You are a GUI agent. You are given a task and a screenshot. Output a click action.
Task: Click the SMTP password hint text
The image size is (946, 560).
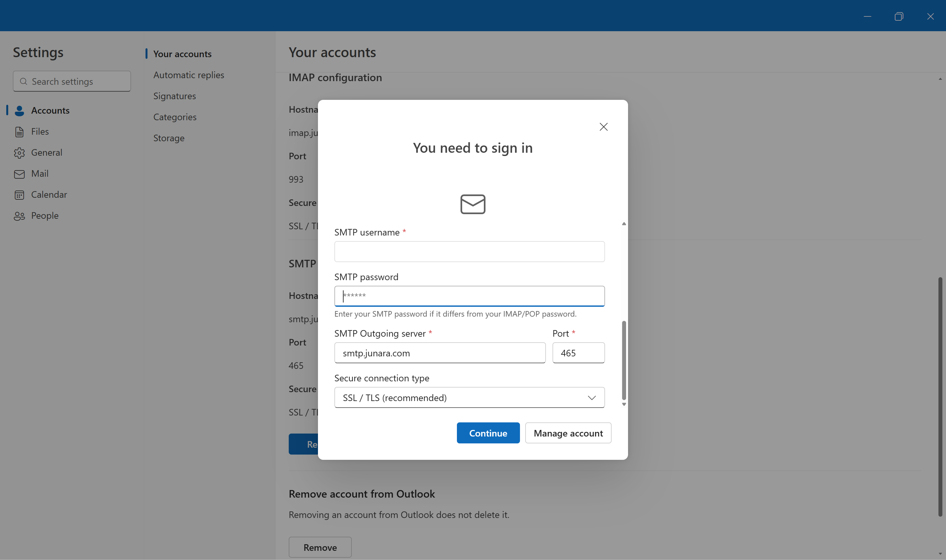[x=455, y=314]
